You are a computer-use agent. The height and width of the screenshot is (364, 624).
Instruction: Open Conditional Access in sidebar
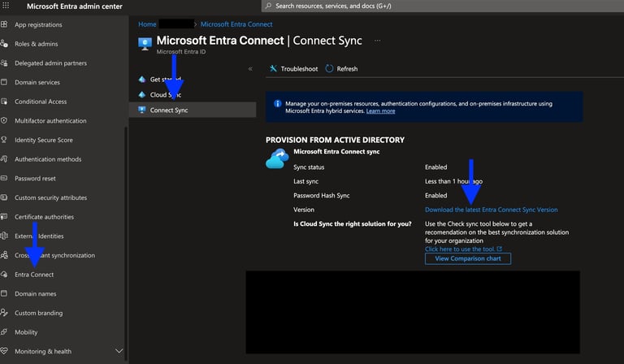pos(41,102)
